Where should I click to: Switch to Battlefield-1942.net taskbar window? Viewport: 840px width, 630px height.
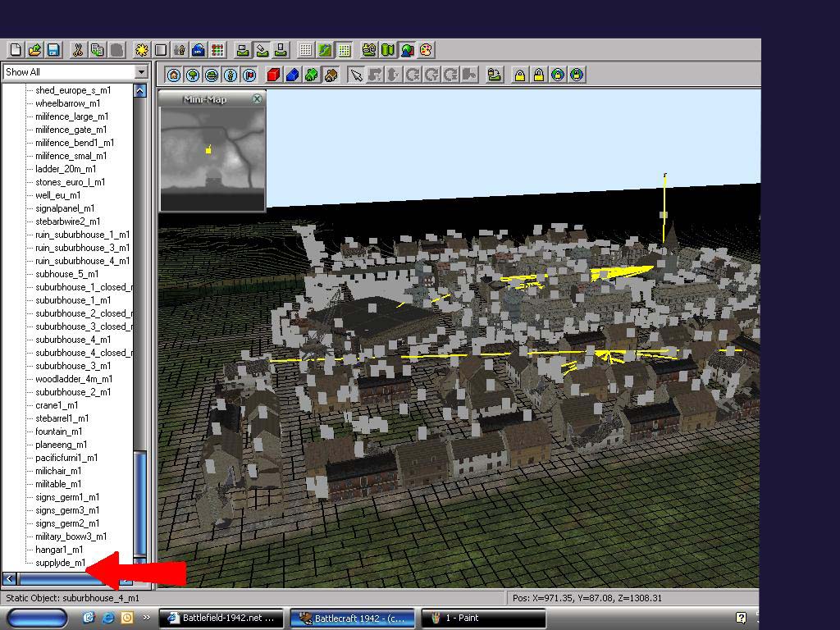click(x=221, y=618)
